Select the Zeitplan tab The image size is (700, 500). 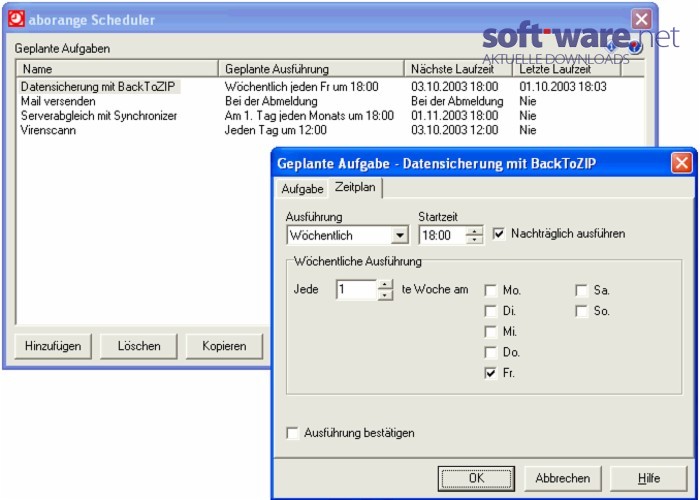click(x=355, y=188)
